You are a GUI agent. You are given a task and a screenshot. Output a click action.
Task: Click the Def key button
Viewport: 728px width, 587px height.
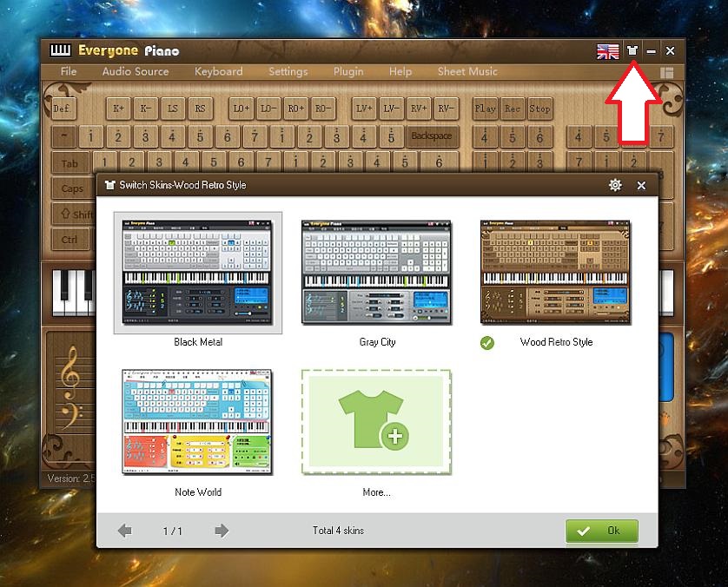click(63, 109)
